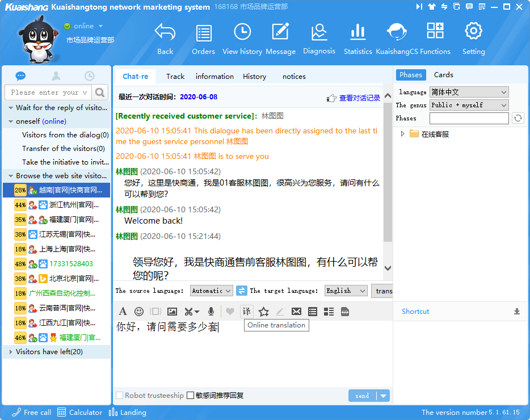The height and width of the screenshot is (420, 530).
Task: Open the Statistics bar chart icon
Action: (357, 32)
